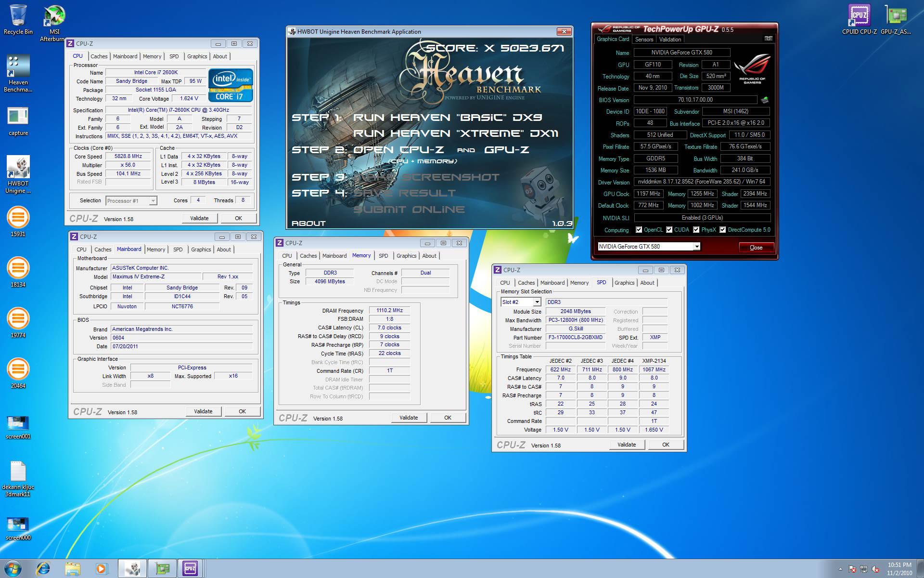Open Memory tab in Mainboard CPU-Z window

point(155,250)
